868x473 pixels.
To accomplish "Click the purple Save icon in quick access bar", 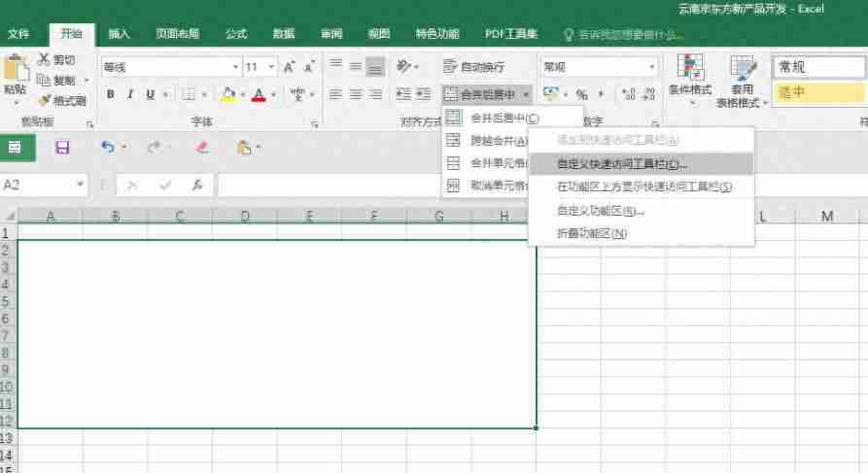I will 62,148.
